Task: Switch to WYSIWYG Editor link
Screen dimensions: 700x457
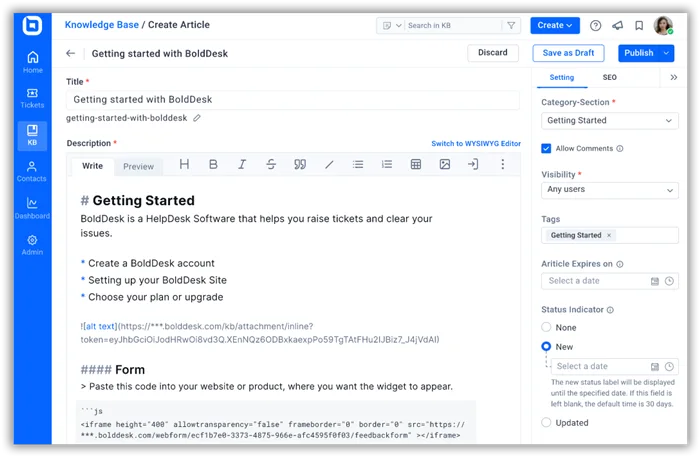Action: [x=476, y=144]
